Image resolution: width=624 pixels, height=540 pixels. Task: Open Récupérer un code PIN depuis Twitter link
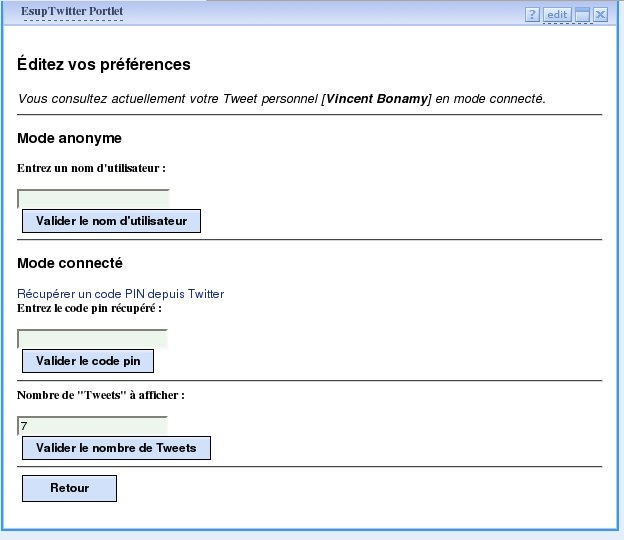(x=121, y=294)
